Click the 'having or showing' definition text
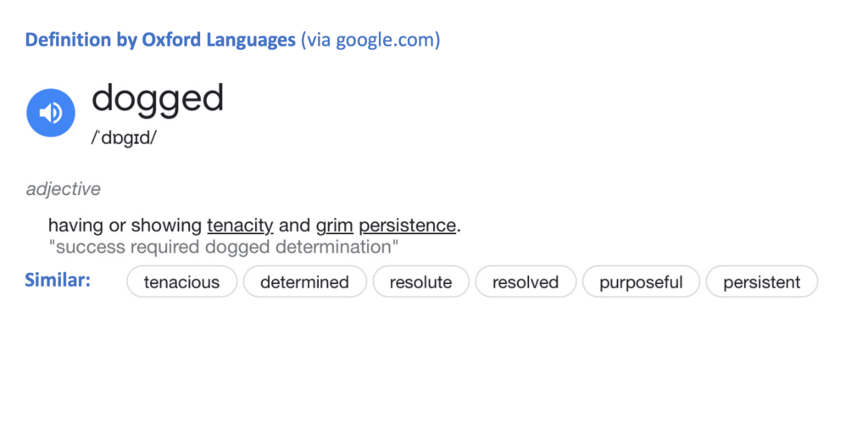This screenshot has width=868, height=440. (125, 226)
